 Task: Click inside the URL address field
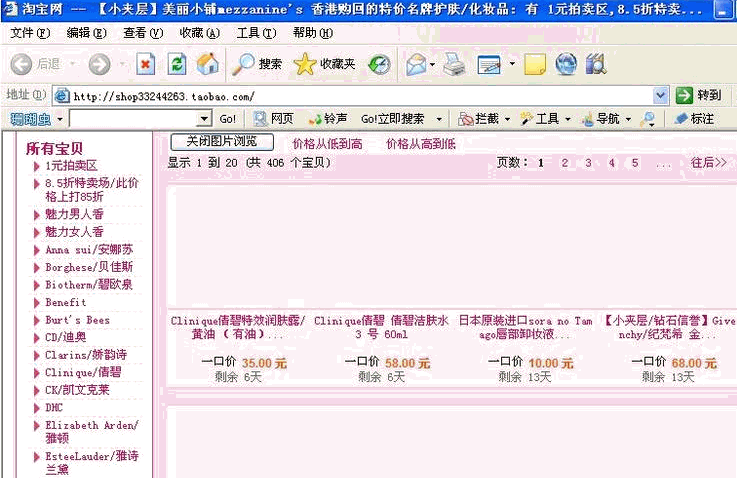pyautogui.click(x=362, y=96)
